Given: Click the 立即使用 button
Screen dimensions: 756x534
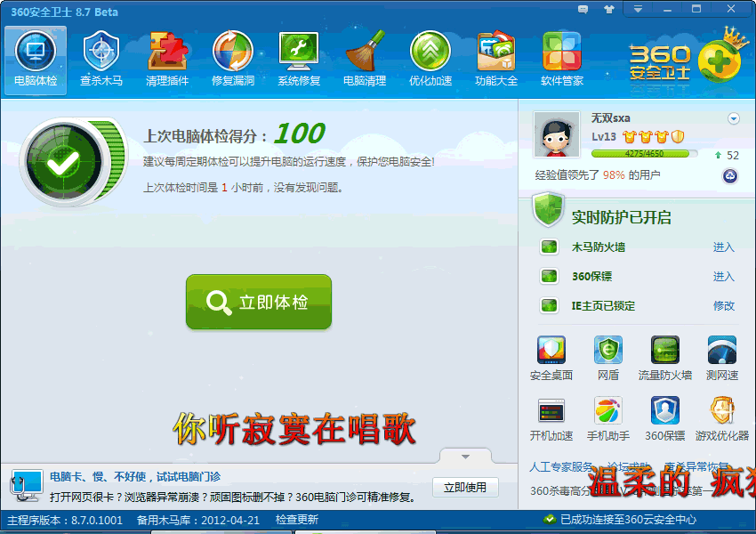Looking at the screenshot, I should click(465, 488).
